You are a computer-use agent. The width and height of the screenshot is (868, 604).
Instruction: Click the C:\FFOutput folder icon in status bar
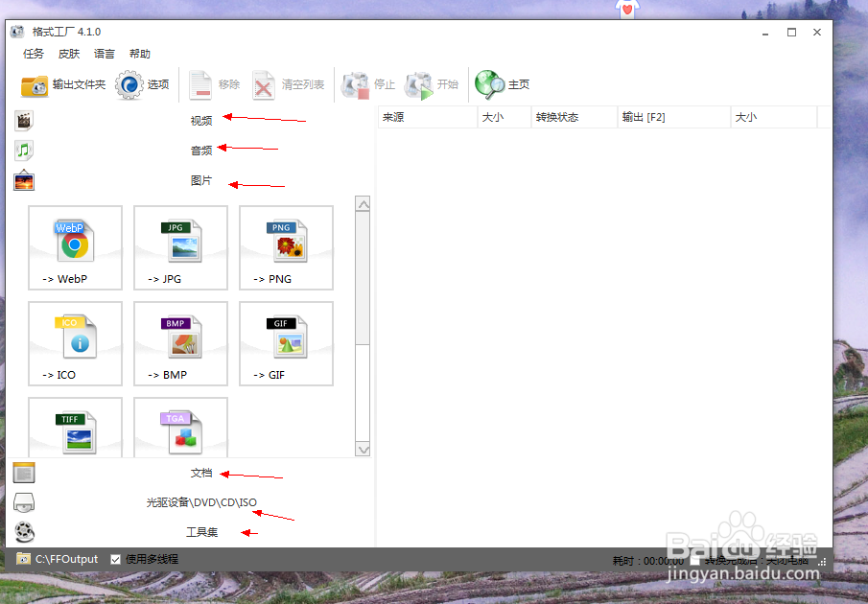point(23,559)
